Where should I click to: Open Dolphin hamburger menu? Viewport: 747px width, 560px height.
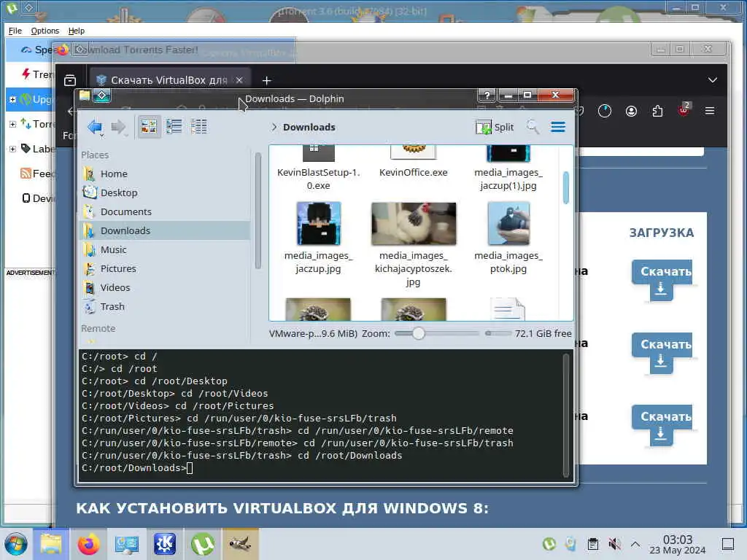558,127
